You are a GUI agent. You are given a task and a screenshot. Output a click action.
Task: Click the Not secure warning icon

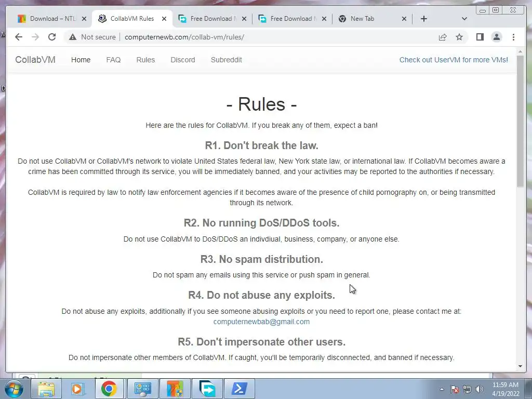pos(73,37)
